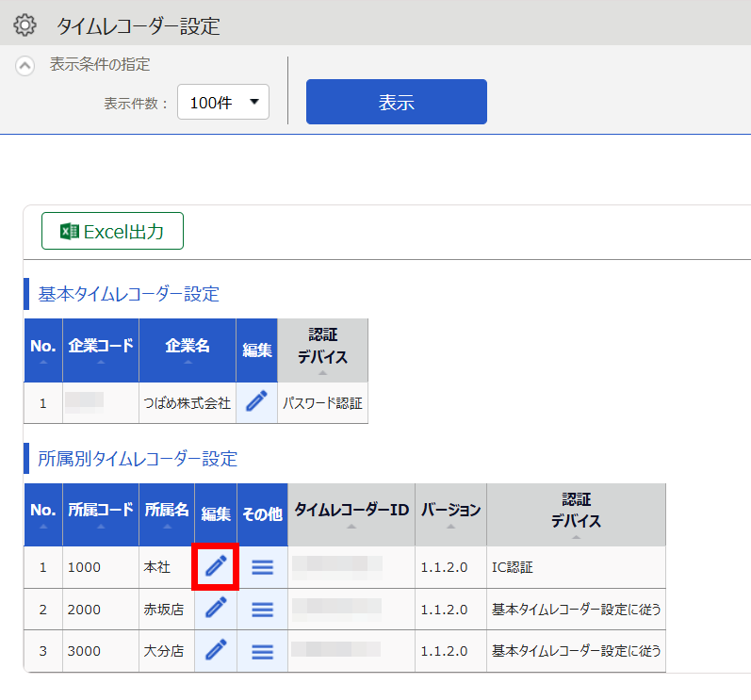Image resolution: width=751 pixels, height=700 pixels.
Task: Open the その他 menu for 本社
Action: click(x=263, y=567)
